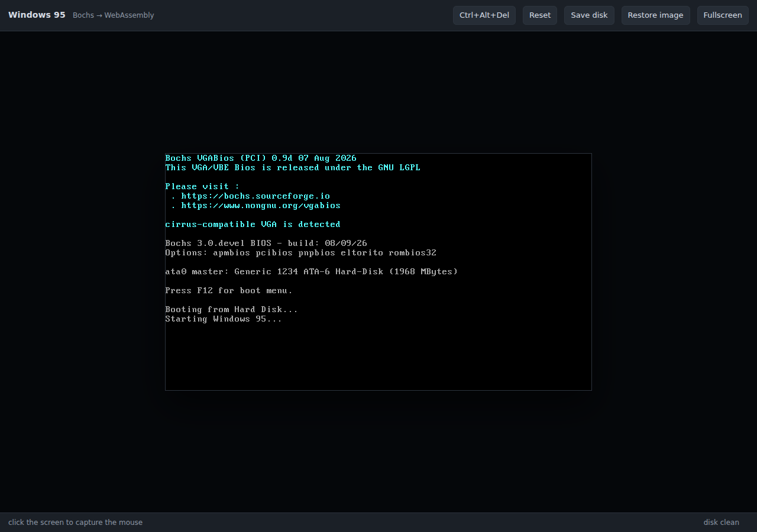Click the Windows 95 title
This screenshot has height=532, width=757.
(37, 15)
